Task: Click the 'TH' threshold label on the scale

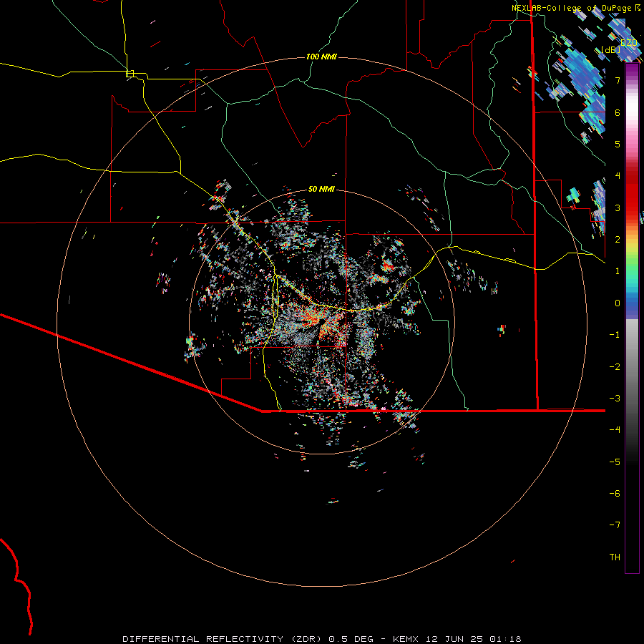Action: click(x=615, y=557)
